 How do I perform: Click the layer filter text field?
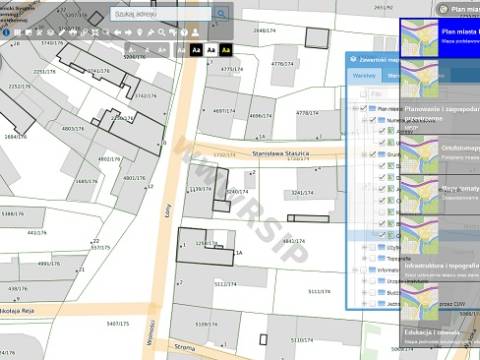[384, 94]
